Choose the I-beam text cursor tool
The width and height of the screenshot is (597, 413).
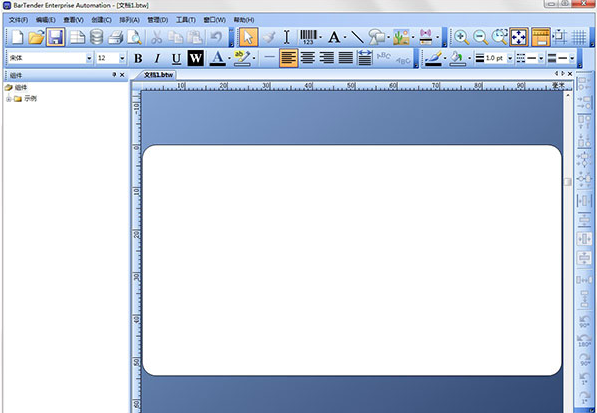click(x=287, y=37)
